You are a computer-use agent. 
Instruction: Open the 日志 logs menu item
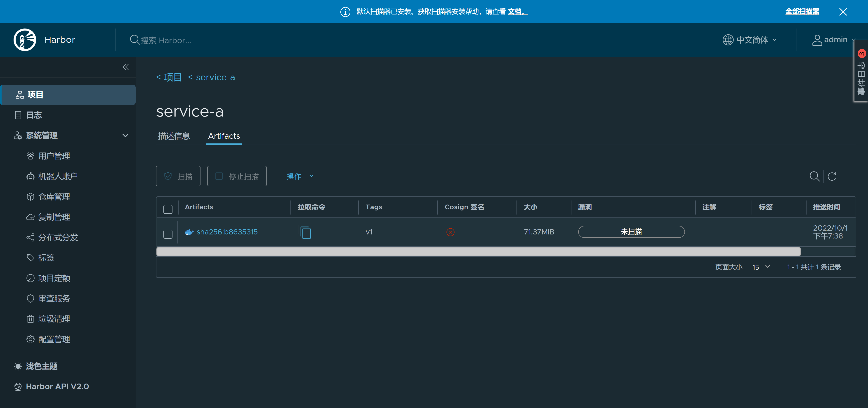34,115
